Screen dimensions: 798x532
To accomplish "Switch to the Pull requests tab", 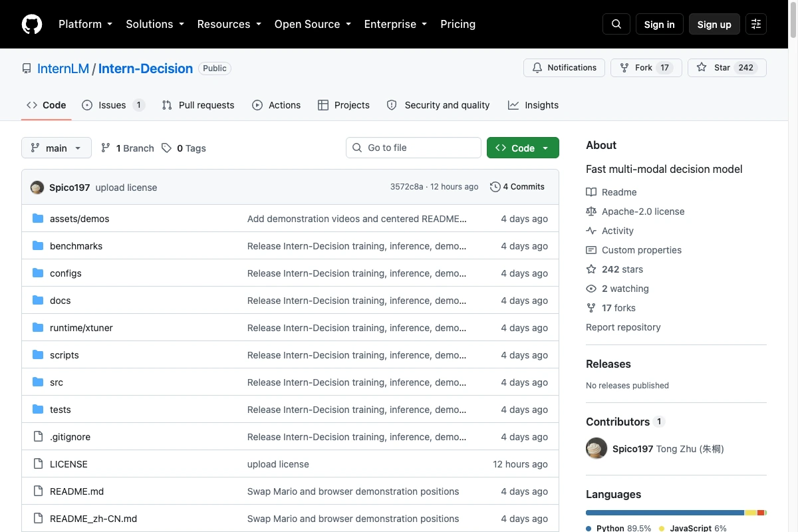I will (198, 105).
